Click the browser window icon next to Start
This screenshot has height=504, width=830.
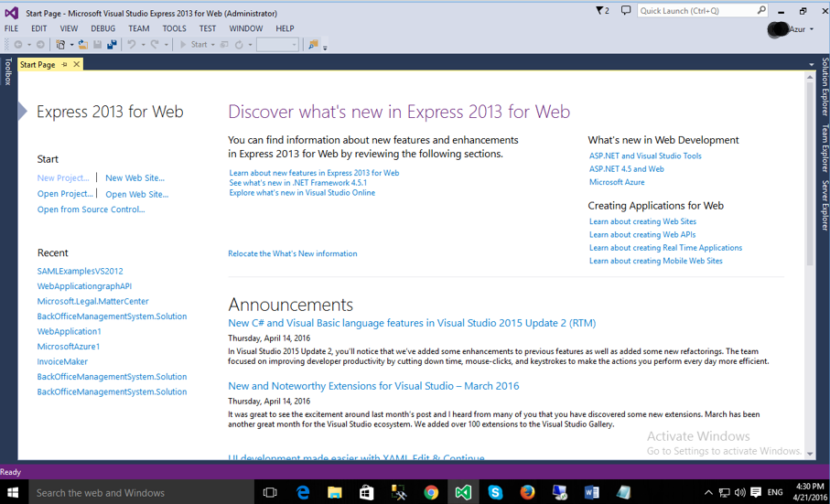point(224,45)
